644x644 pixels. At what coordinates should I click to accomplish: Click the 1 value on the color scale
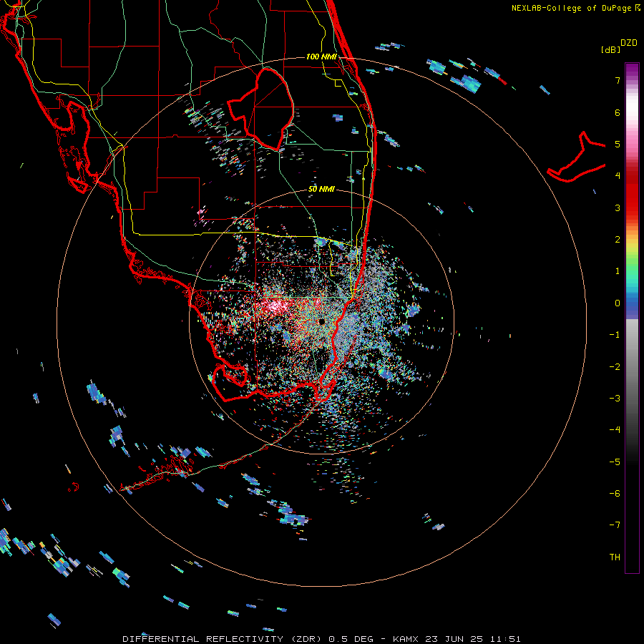[x=618, y=271]
